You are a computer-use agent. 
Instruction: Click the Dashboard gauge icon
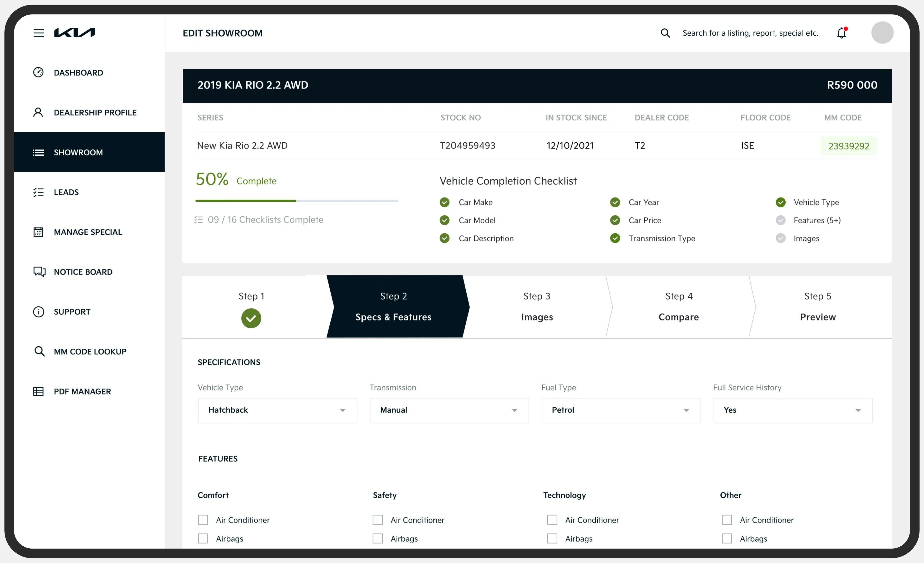click(x=38, y=72)
